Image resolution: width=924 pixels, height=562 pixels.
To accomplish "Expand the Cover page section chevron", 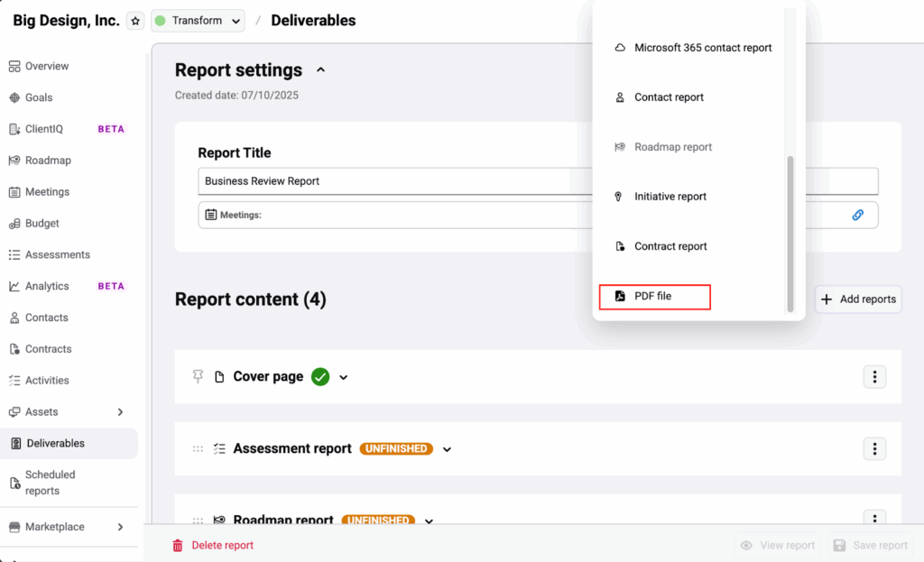I will pyautogui.click(x=344, y=377).
